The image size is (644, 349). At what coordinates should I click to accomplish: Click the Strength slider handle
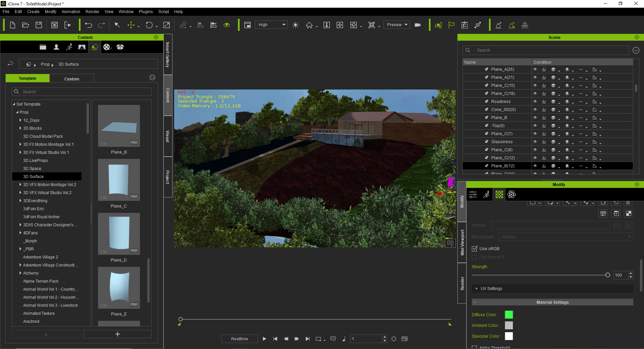[607, 275]
